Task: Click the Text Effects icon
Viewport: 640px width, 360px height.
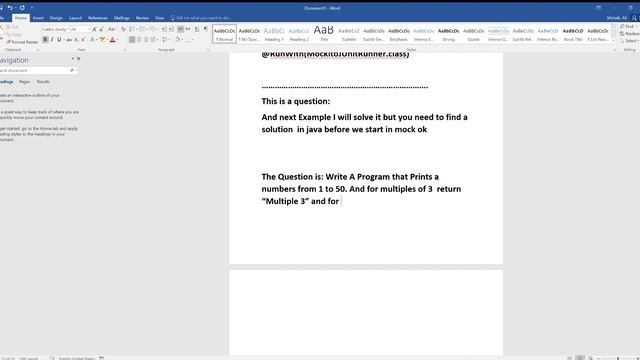Action: coord(92,40)
